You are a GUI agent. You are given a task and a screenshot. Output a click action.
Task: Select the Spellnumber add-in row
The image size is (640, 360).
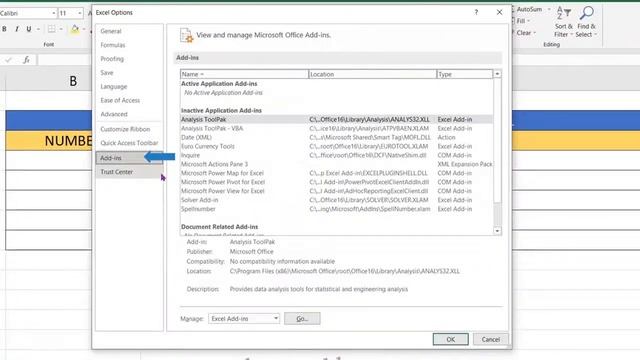tap(336, 209)
